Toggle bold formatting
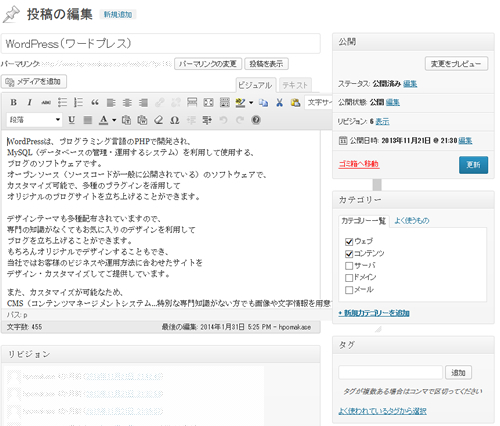 tap(14, 102)
